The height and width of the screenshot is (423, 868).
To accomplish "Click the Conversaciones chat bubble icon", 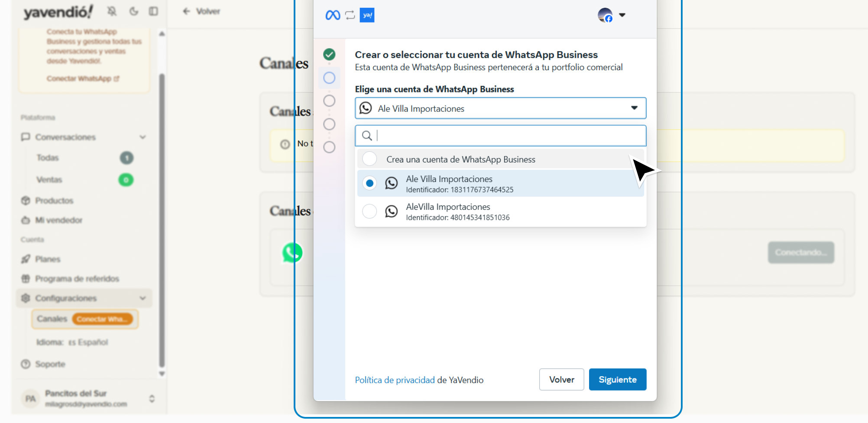I will tap(26, 137).
